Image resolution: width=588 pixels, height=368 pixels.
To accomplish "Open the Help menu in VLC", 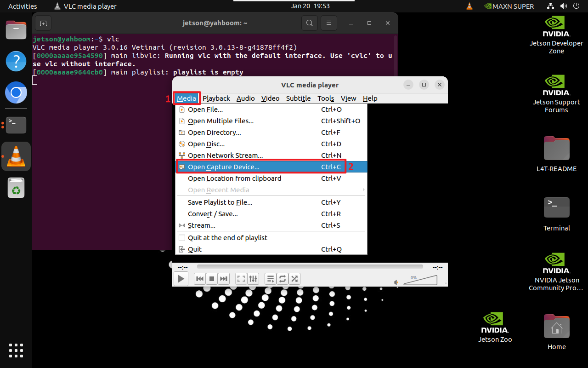I will [x=370, y=98].
